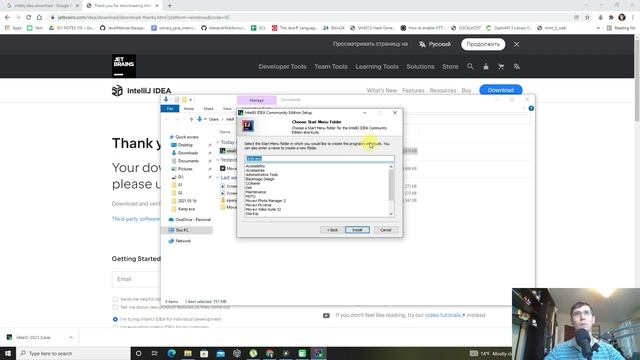Click the blue Download button
Viewport: 640px width, 360px height.
[501, 90]
